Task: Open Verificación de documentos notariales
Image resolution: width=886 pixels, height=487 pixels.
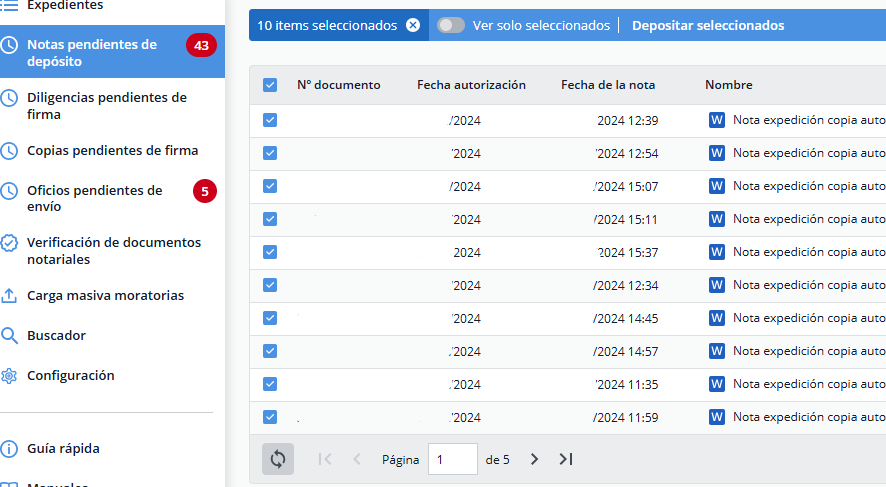Action: [x=113, y=251]
